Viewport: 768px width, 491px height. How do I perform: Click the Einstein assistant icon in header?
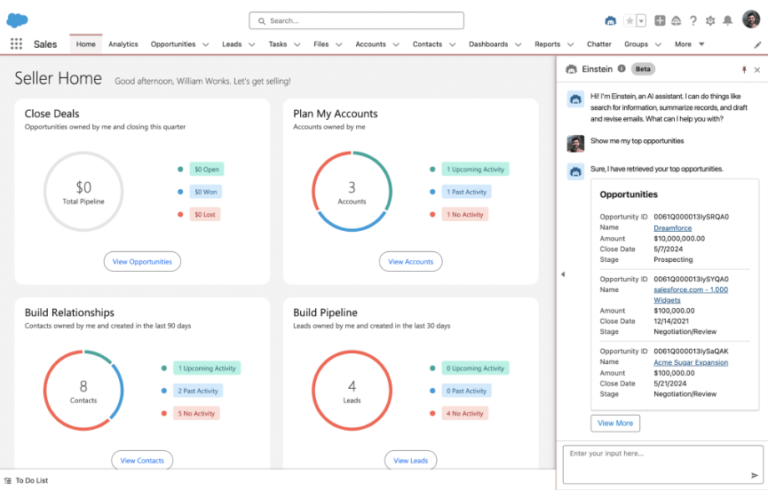point(611,20)
